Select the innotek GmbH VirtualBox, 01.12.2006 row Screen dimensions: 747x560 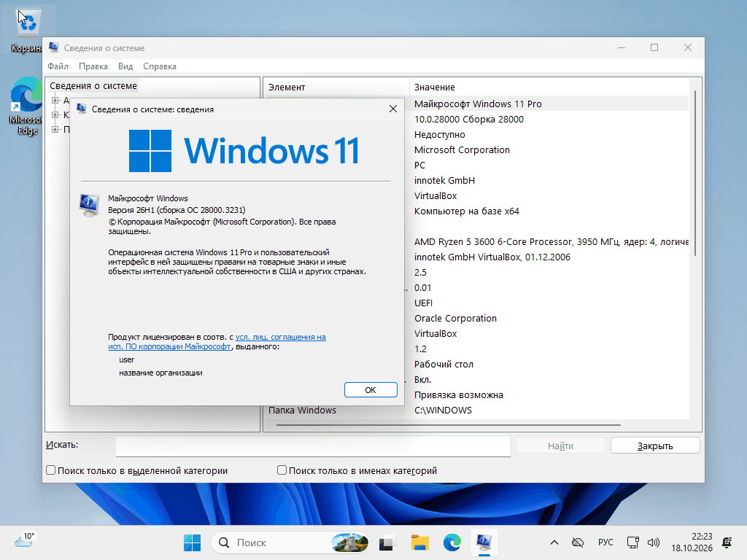pyautogui.click(x=492, y=257)
